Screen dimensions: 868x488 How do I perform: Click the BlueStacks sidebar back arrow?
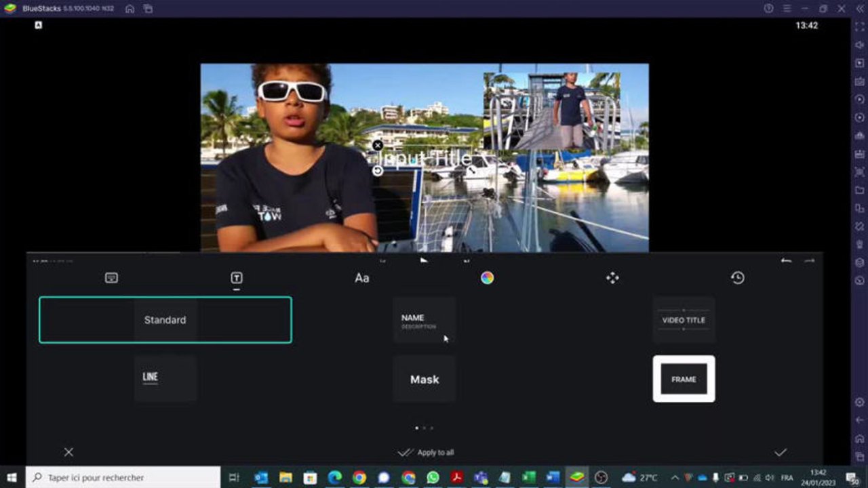click(x=859, y=420)
